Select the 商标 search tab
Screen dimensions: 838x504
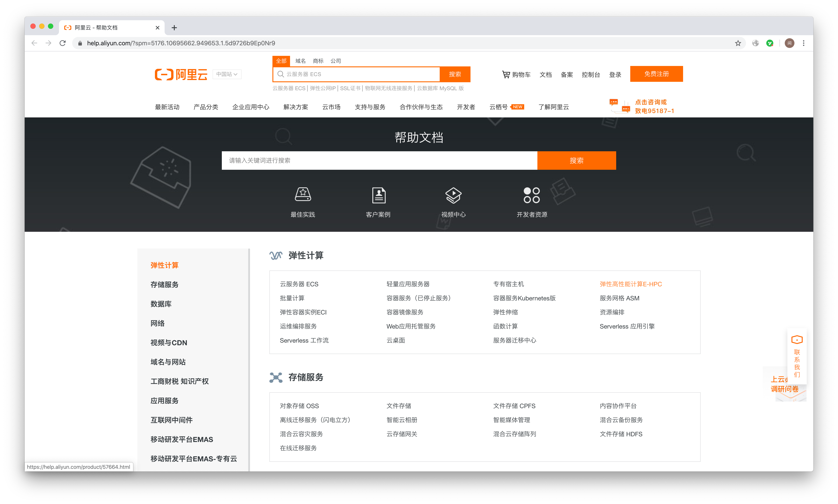[x=318, y=61]
